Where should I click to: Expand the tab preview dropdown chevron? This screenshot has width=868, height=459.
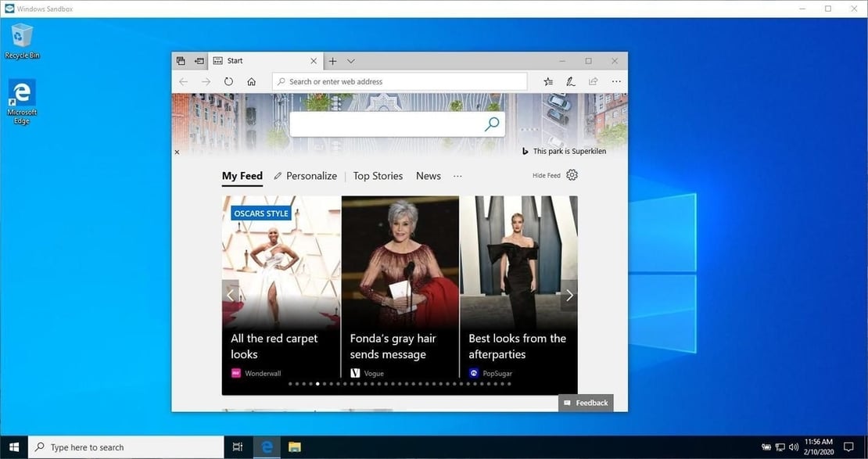[350, 61]
